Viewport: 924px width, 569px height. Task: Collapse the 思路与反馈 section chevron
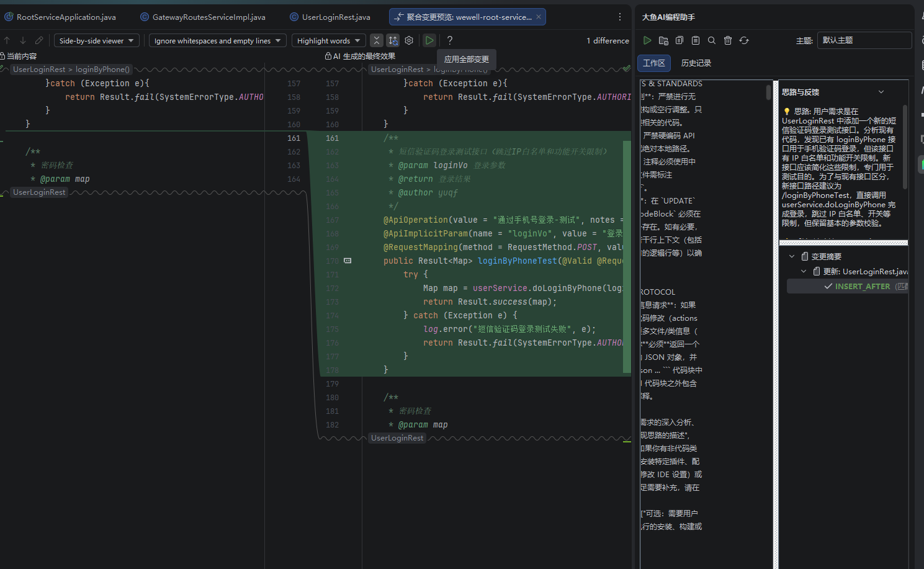tap(881, 92)
